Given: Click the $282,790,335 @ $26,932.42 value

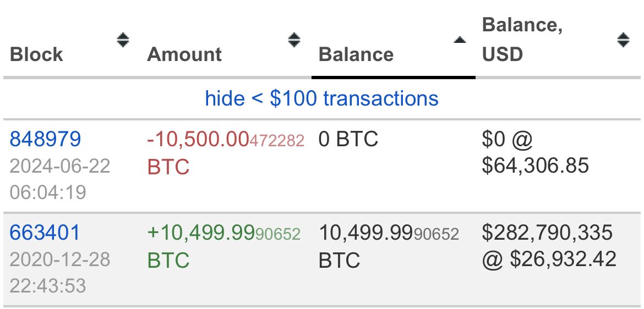Looking at the screenshot, I should pyautogui.click(x=549, y=246).
